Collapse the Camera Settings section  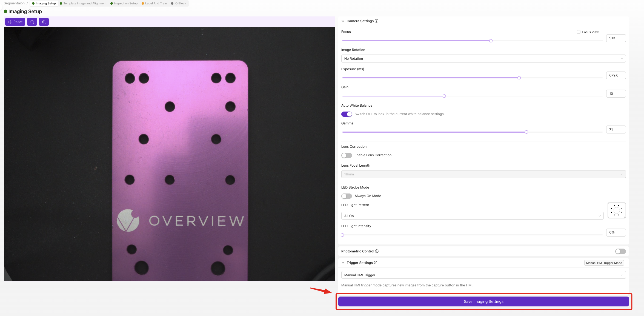pyautogui.click(x=343, y=21)
